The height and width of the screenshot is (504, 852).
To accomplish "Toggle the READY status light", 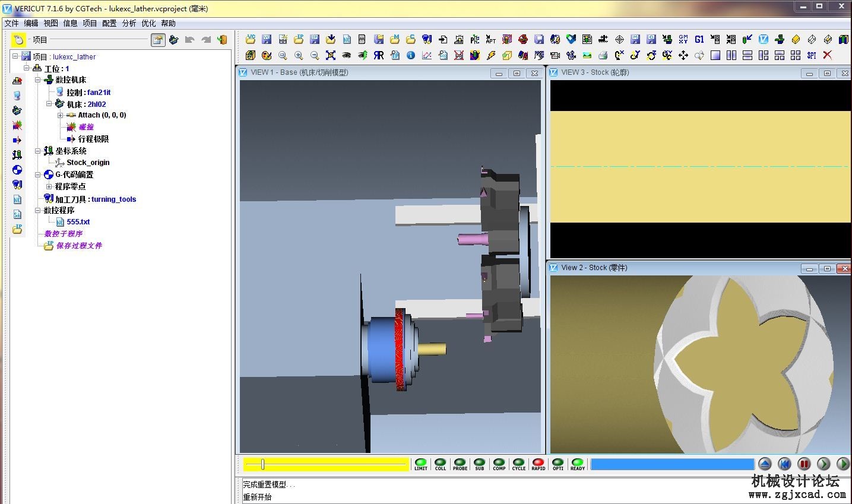I will point(578,464).
